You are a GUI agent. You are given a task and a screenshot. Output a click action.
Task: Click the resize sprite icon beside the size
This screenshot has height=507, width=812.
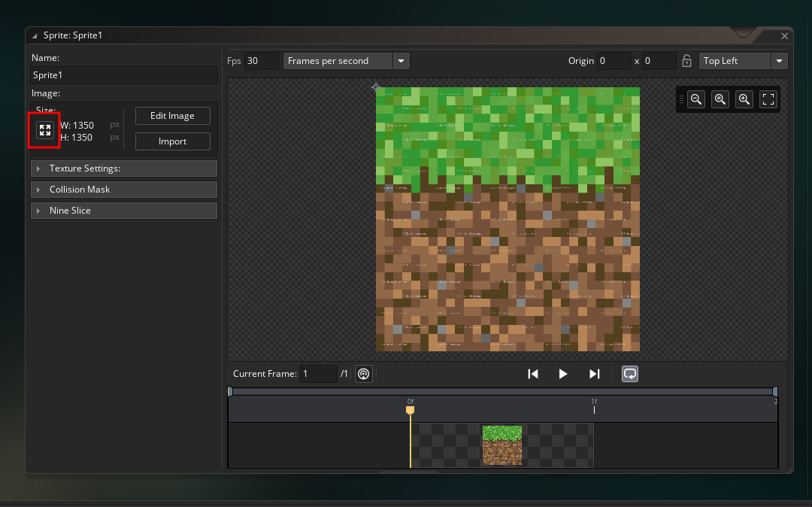[x=45, y=130]
